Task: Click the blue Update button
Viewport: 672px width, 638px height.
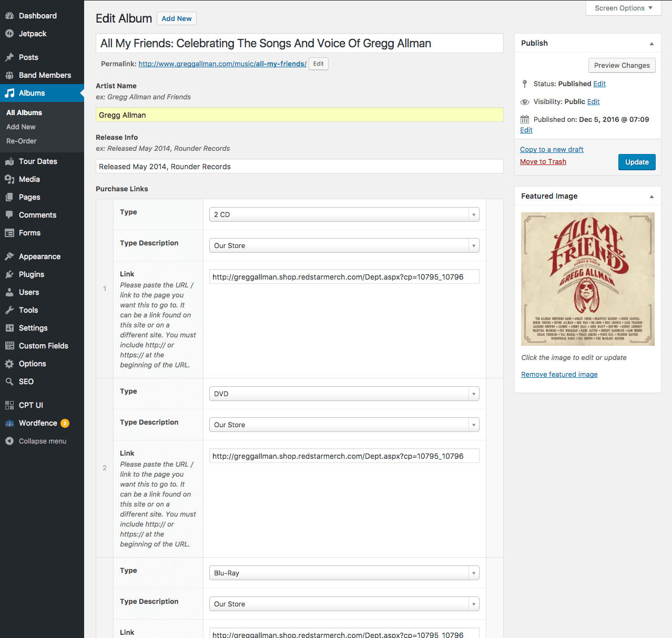Action: click(637, 162)
